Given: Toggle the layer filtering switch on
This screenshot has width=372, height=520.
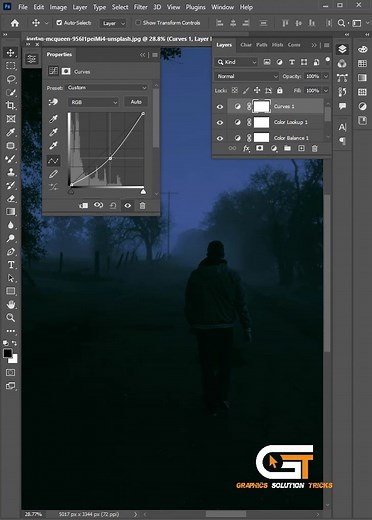Looking at the screenshot, I should 328,60.
